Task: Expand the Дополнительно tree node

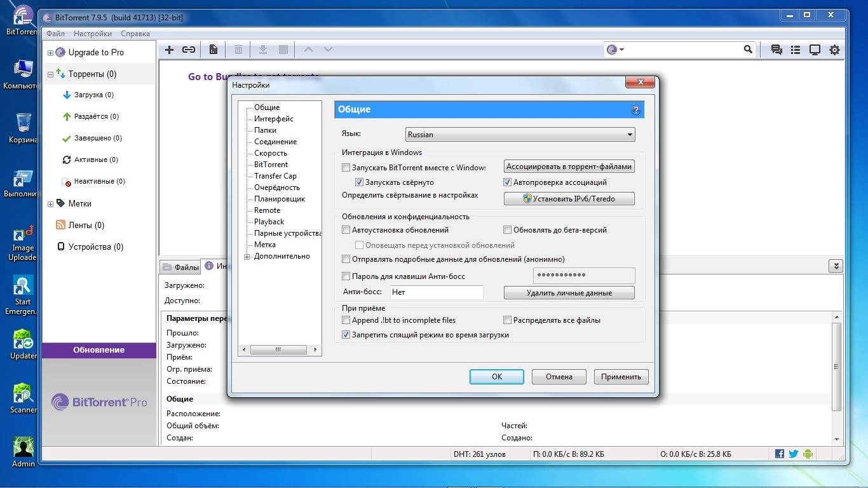Action: 247,257
